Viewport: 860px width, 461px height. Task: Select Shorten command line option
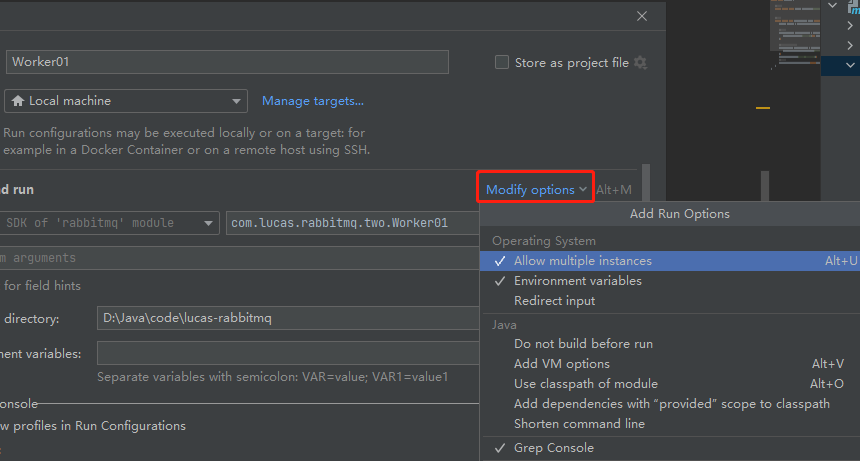579,424
